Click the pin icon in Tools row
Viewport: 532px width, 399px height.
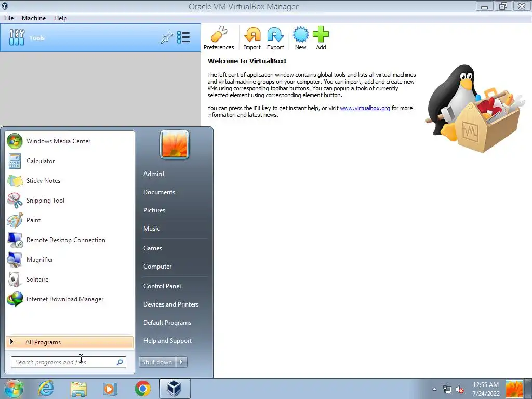click(167, 37)
